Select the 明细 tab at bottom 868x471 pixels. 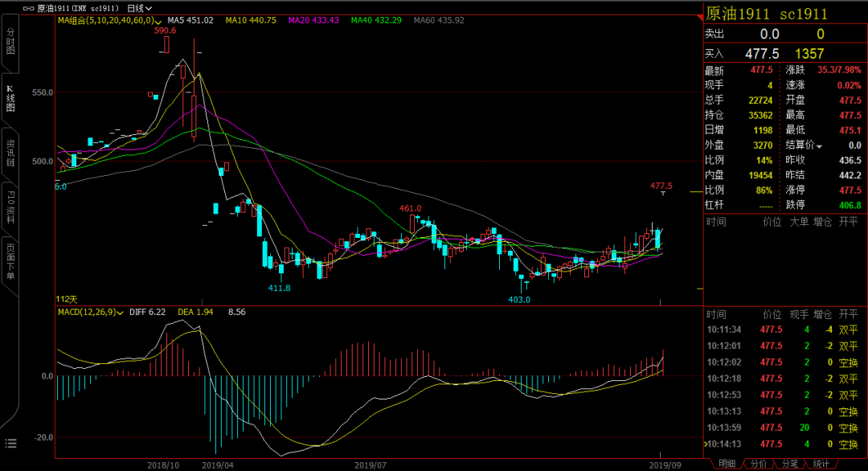(x=727, y=464)
